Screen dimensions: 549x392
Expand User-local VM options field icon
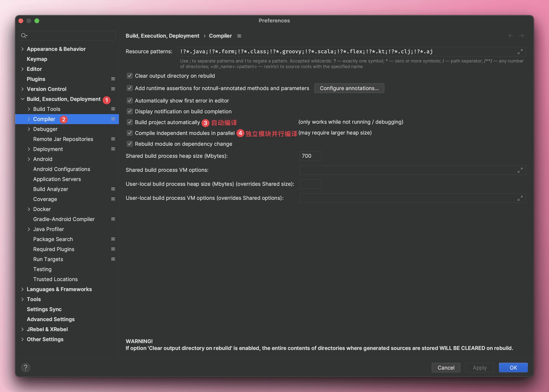[x=520, y=198]
